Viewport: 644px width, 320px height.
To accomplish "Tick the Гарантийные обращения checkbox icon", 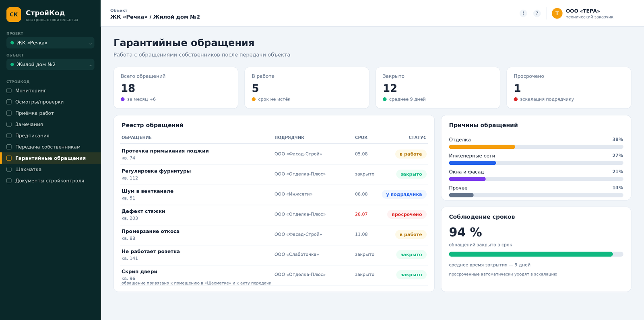I will (9, 158).
